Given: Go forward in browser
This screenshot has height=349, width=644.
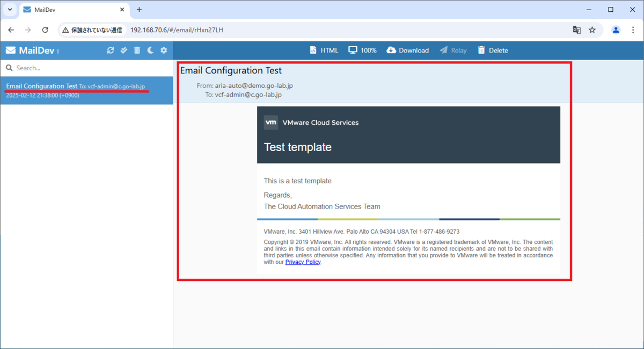Looking at the screenshot, I should point(28,30).
